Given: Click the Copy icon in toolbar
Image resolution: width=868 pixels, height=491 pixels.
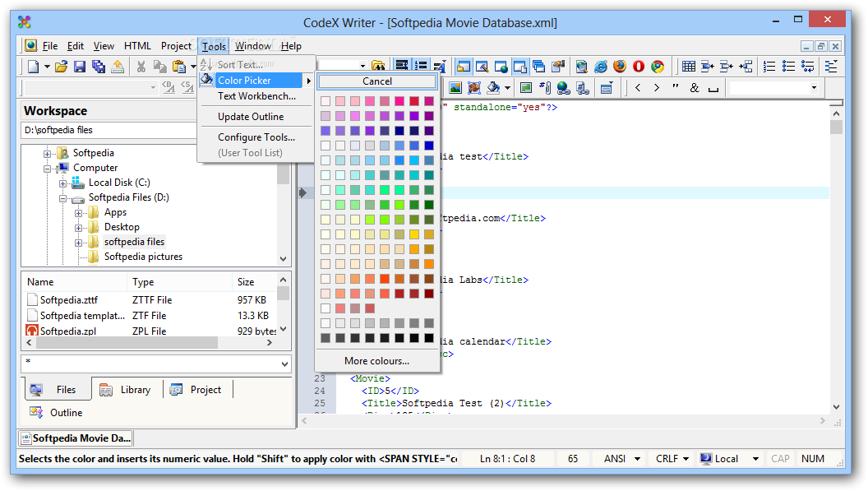Looking at the screenshot, I should pyautogui.click(x=160, y=67).
